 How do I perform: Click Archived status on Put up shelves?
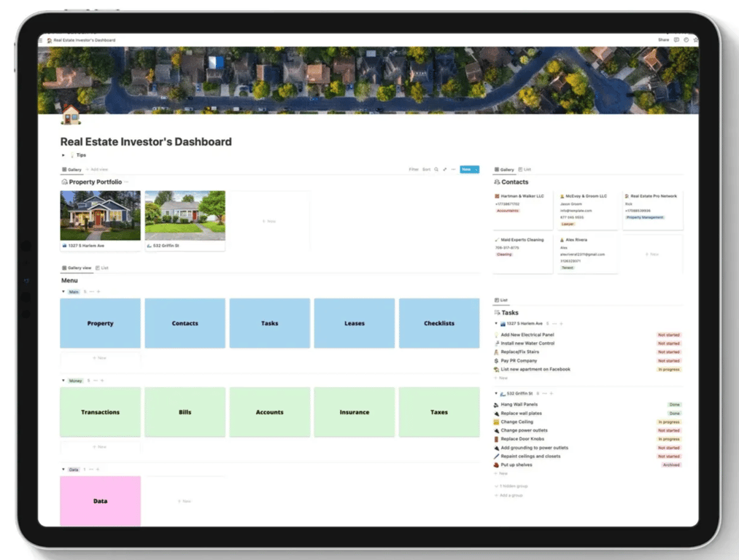[671, 465]
